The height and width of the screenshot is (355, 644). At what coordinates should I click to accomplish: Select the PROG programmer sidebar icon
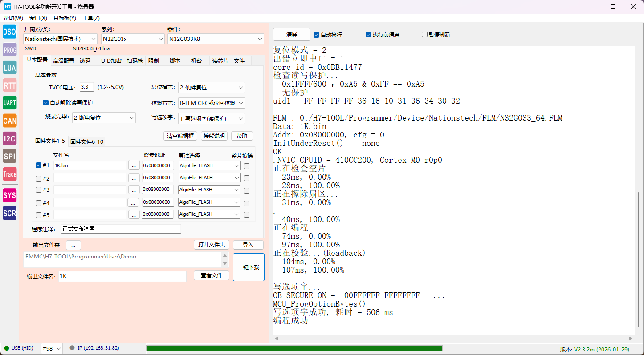click(9, 50)
